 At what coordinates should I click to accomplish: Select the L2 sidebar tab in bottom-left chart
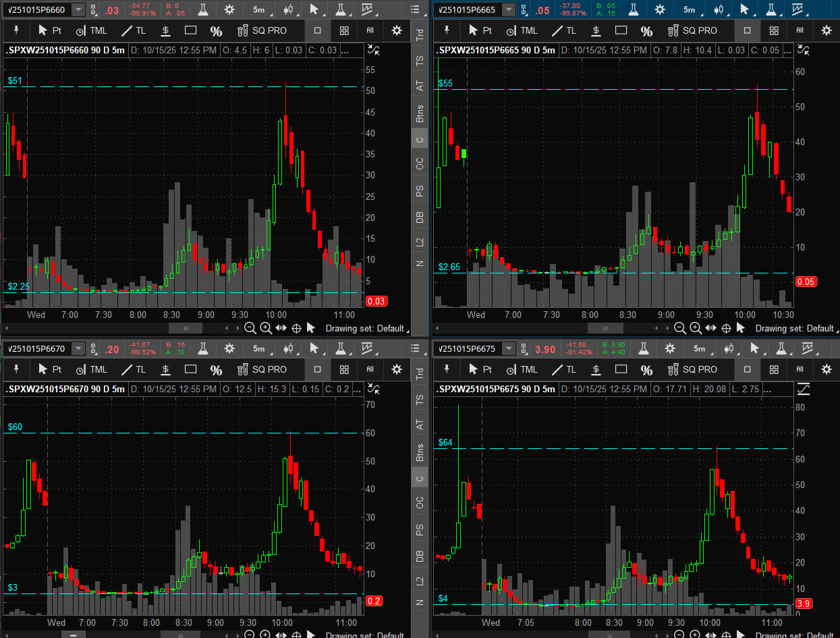420,581
